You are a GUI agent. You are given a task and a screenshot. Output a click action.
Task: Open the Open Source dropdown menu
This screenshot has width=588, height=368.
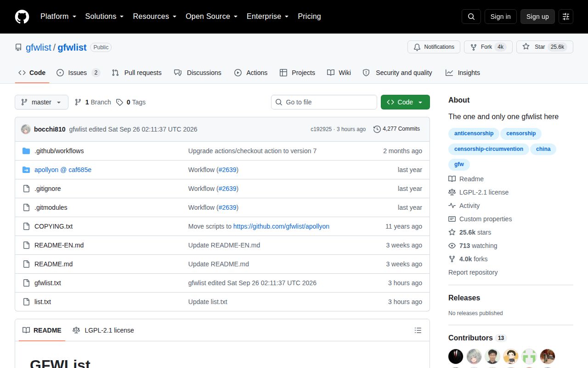[x=211, y=17]
